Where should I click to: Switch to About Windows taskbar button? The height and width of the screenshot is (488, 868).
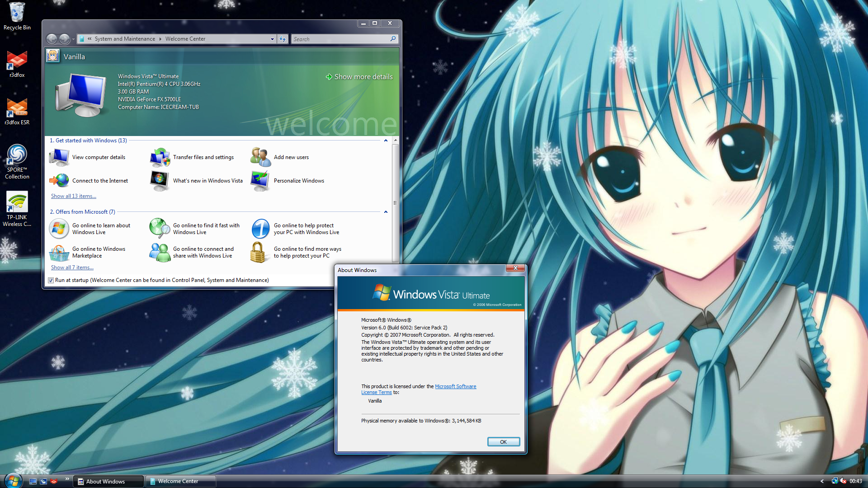coord(108,482)
